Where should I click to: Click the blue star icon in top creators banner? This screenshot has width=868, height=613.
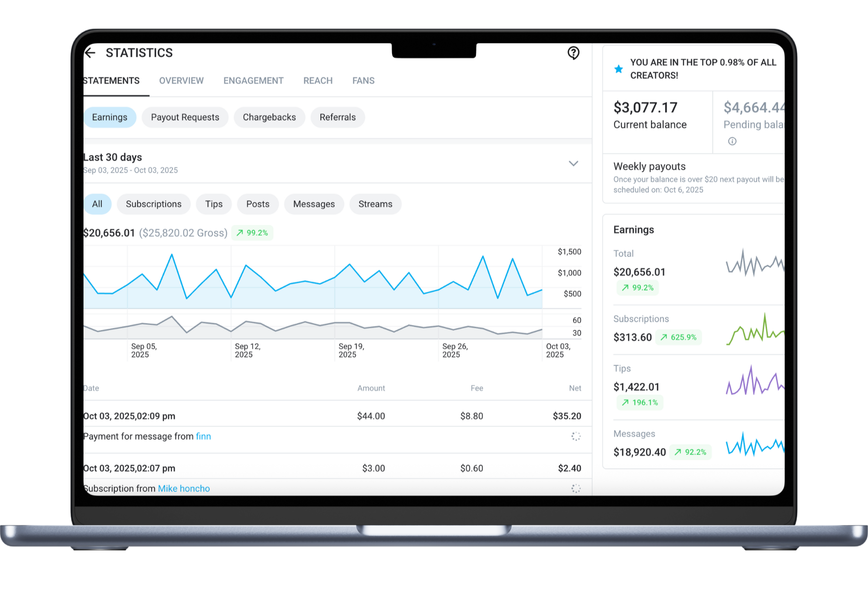point(619,69)
